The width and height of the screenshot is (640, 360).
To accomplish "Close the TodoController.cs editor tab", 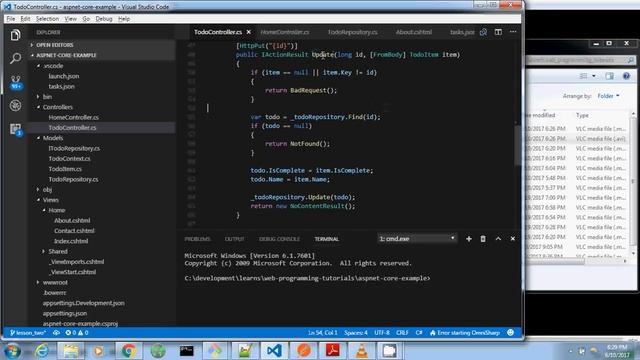I will (249, 32).
